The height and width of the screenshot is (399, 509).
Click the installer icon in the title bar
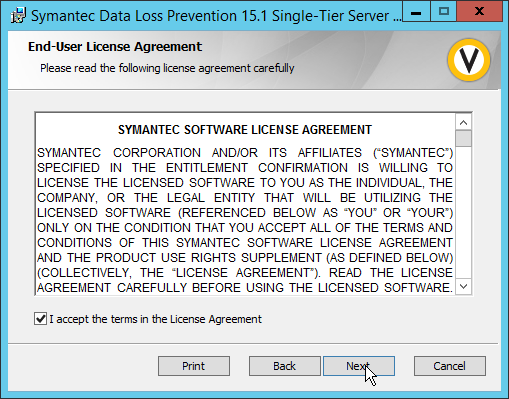18,16
